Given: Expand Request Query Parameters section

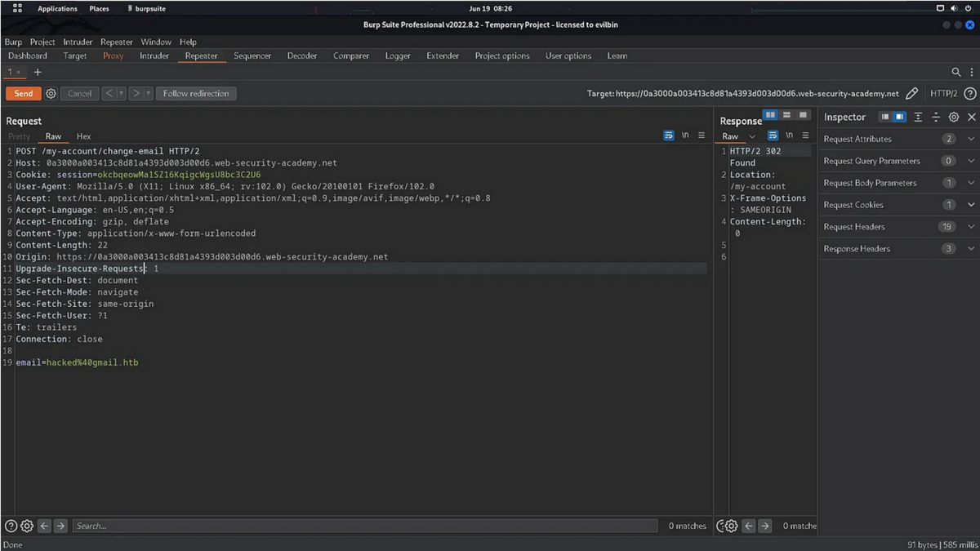Looking at the screenshot, I should (x=971, y=162).
